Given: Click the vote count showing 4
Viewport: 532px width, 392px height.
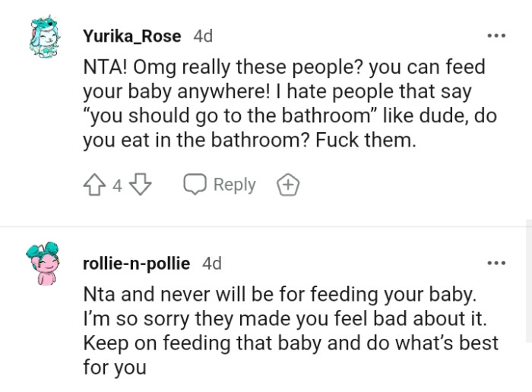Looking at the screenshot, I should (x=117, y=185).
